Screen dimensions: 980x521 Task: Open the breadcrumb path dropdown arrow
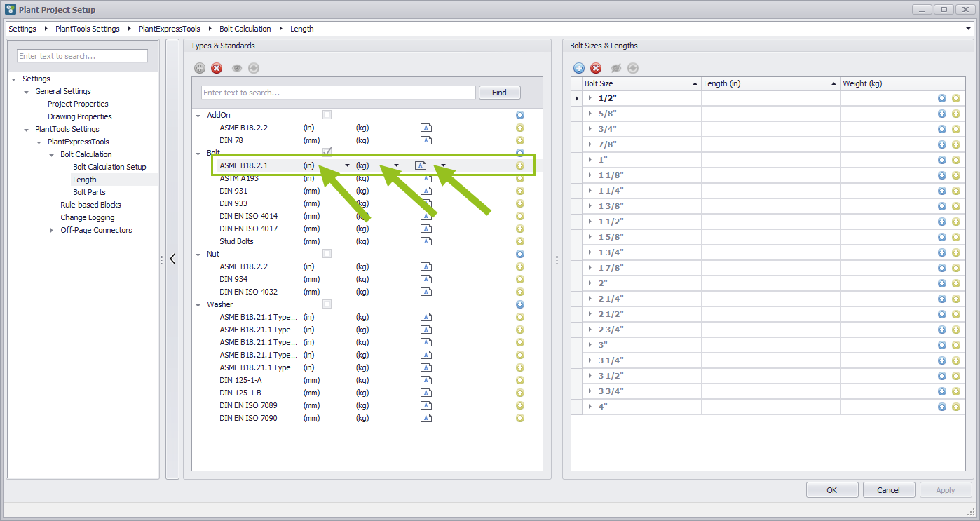point(969,29)
